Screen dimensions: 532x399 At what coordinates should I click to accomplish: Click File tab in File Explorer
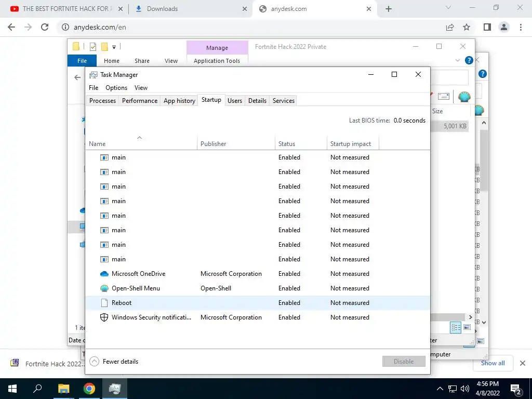[82, 61]
